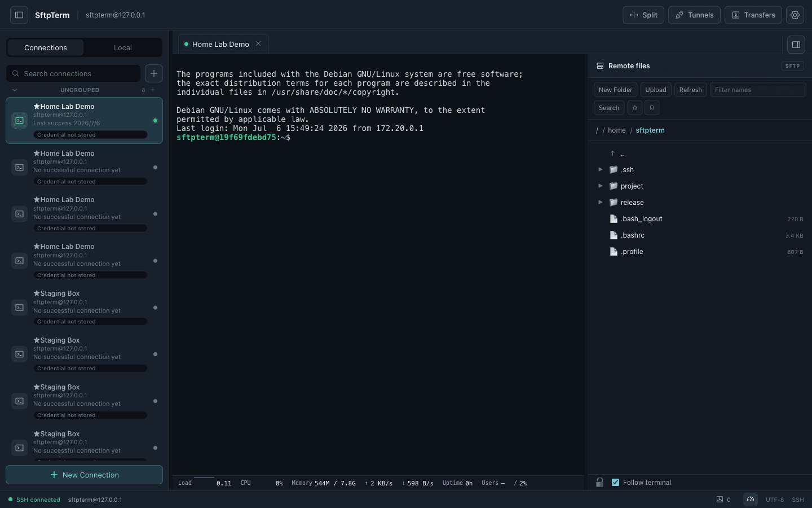Click the CPU 0% reading
Screen dimensions: 812x508
(x=262, y=483)
